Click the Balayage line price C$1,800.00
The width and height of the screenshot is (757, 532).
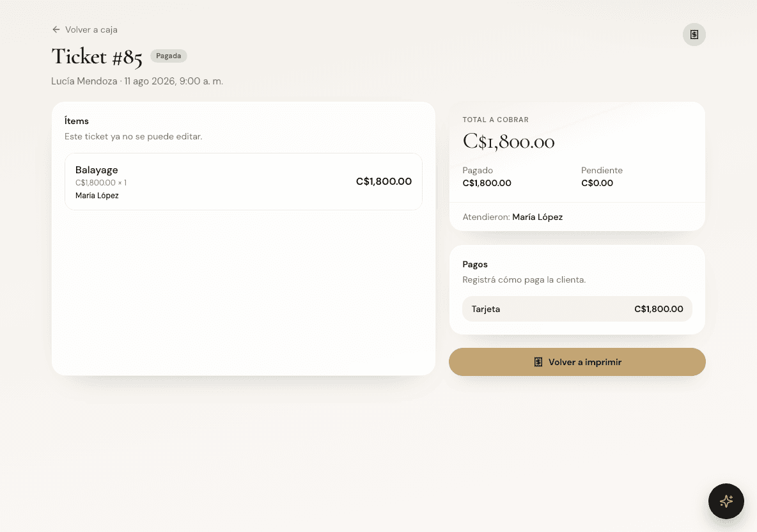pos(384,182)
